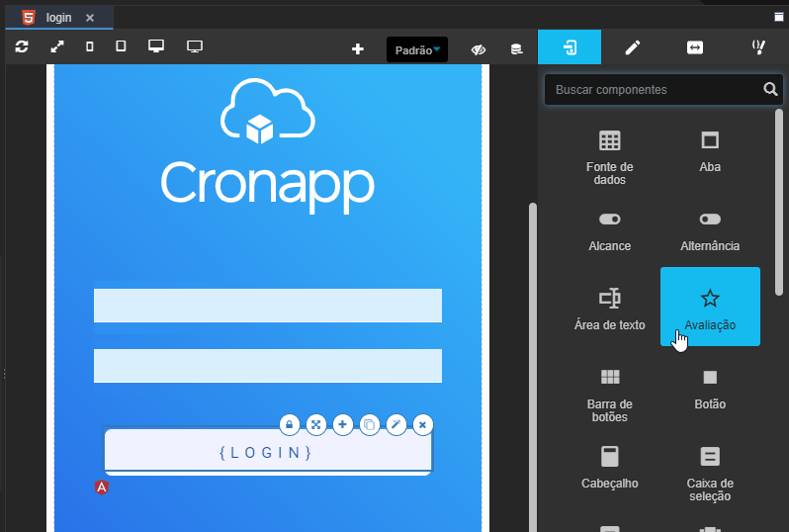Switch to the horizontal arrows tab
Screen dimensions: 789x532
click(x=695, y=47)
